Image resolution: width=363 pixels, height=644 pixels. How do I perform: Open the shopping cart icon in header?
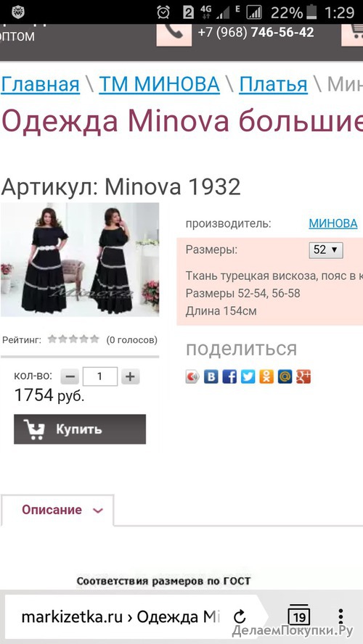point(352,33)
